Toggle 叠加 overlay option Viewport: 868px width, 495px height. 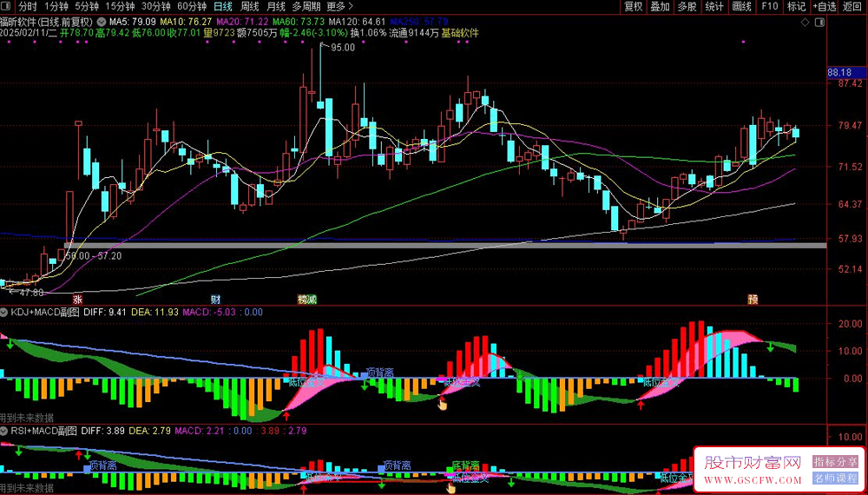661,6
